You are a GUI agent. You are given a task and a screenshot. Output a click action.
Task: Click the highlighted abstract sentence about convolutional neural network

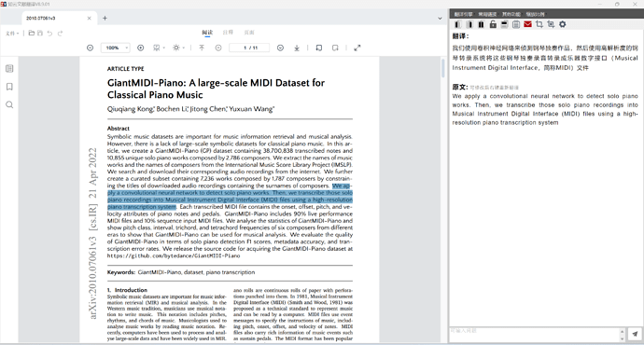[230, 196]
